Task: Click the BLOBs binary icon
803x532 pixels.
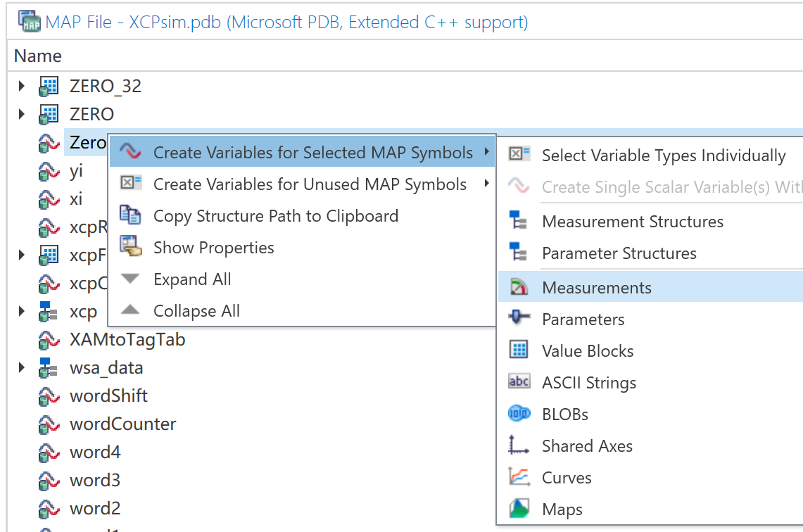Action: tap(519, 414)
